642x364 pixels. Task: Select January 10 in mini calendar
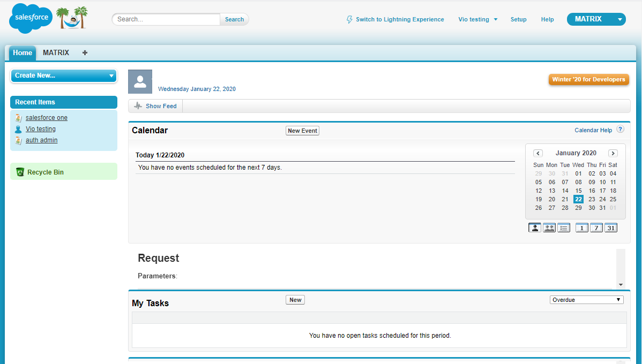pyautogui.click(x=602, y=182)
